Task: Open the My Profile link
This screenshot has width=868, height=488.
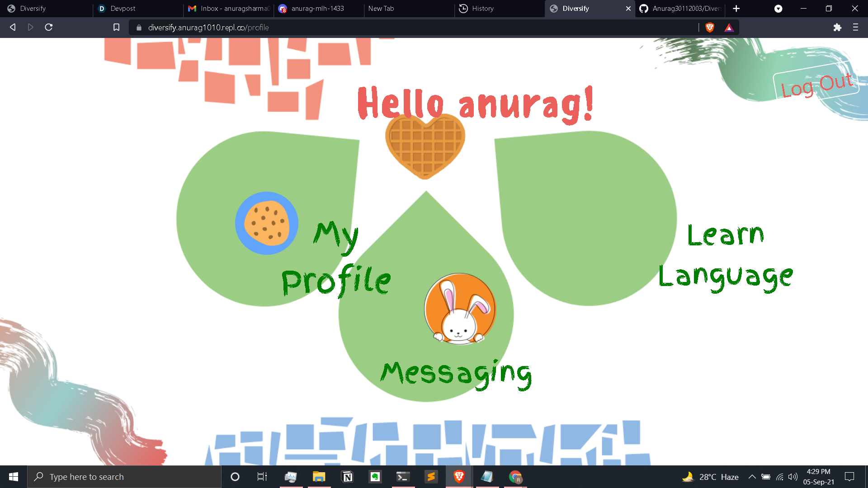Action: pos(335,259)
